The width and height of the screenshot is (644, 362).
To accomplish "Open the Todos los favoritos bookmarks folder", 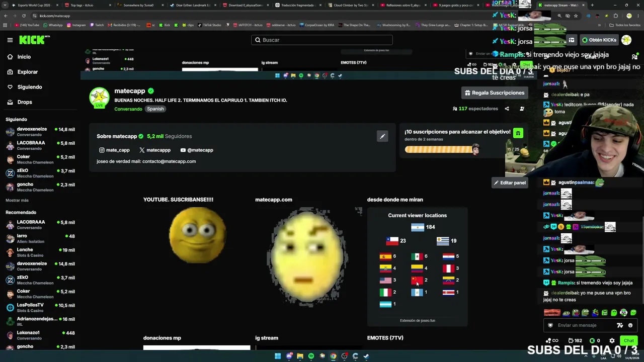I will pos(624,25).
